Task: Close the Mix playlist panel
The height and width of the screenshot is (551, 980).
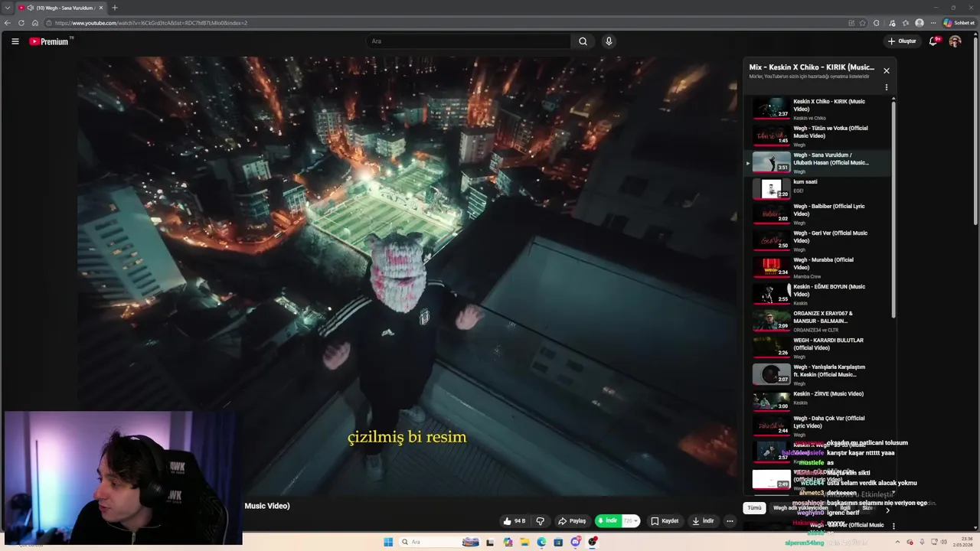Action: tap(887, 70)
